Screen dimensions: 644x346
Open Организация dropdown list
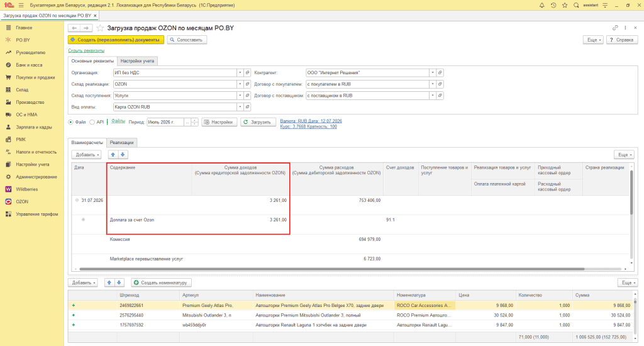[240, 73]
